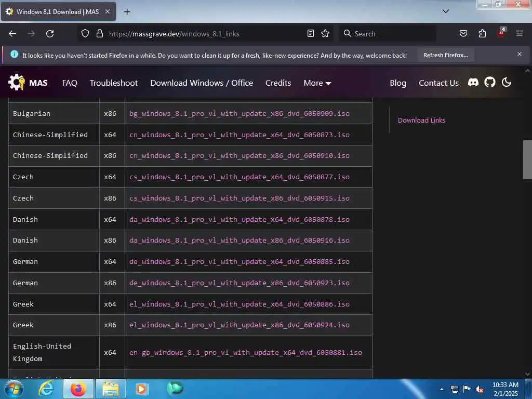
Task: Click the scrollbar up arrow
Action: coord(528,71)
